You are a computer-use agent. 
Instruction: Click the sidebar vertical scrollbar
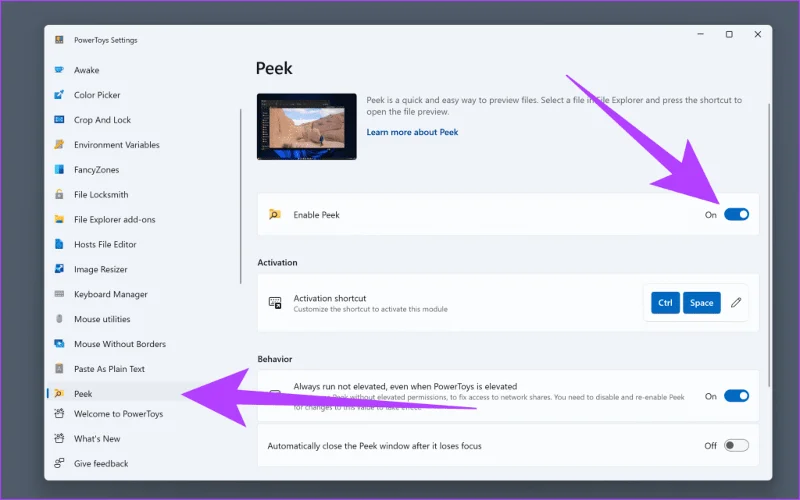240,196
